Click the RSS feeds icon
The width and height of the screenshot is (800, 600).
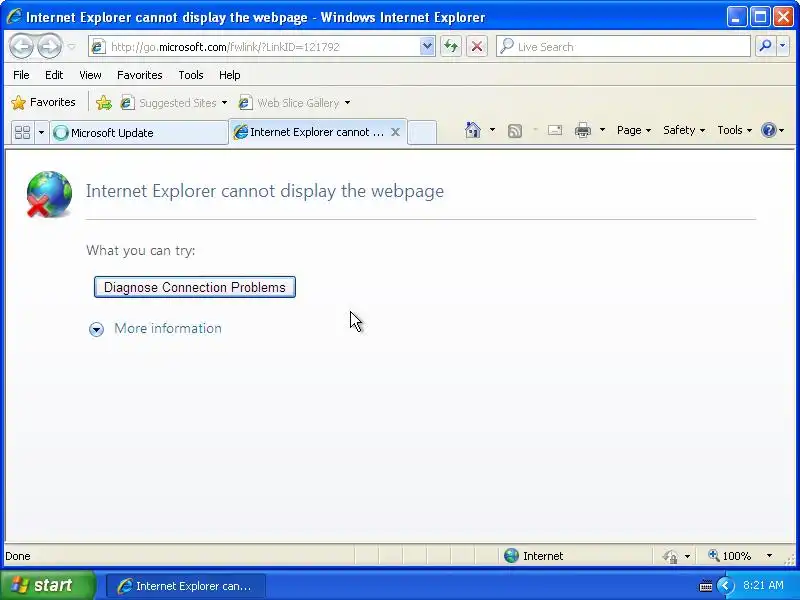click(515, 131)
